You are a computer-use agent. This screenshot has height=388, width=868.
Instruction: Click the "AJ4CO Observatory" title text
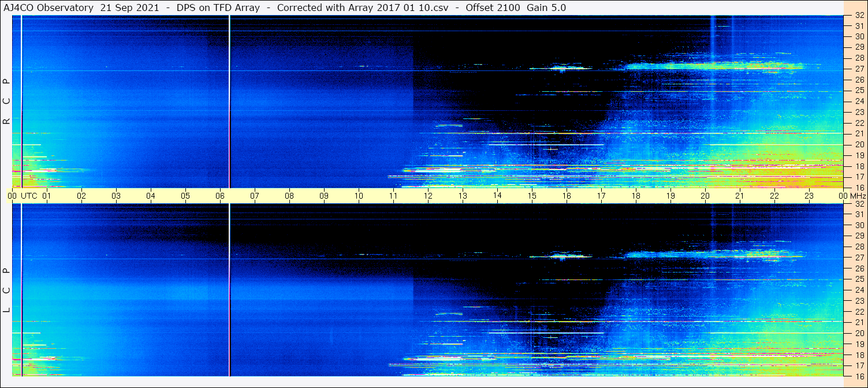click(x=49, y=8)
